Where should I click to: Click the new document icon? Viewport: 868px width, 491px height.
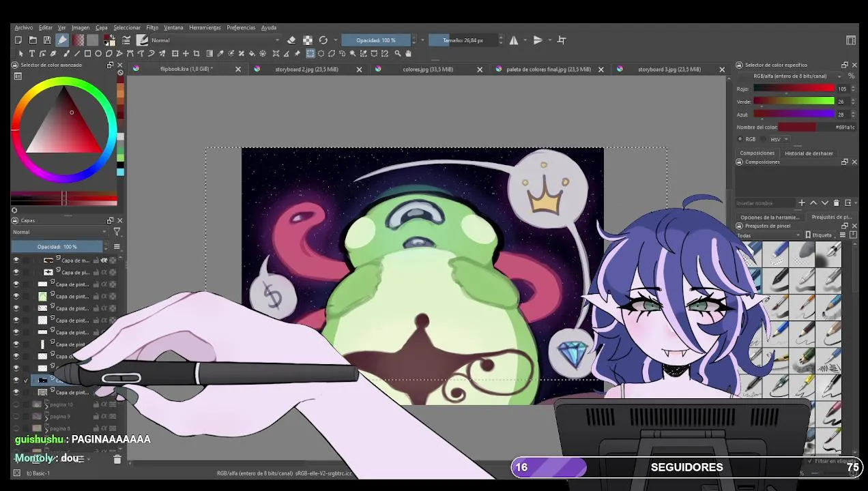point(18,40)
